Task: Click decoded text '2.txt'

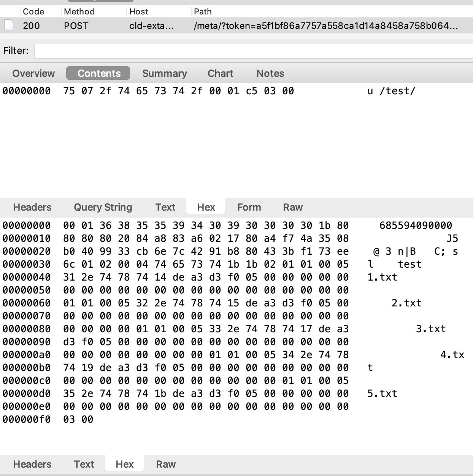Action: click(406, 303)
